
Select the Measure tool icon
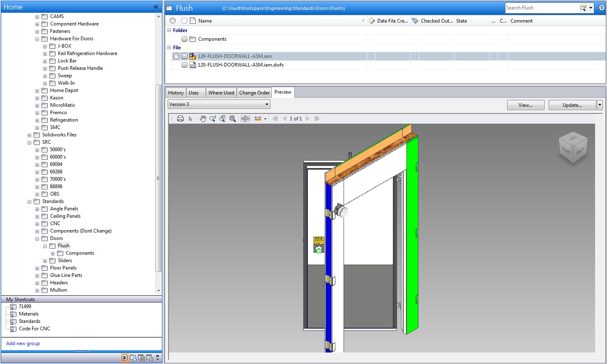(258, 118)
